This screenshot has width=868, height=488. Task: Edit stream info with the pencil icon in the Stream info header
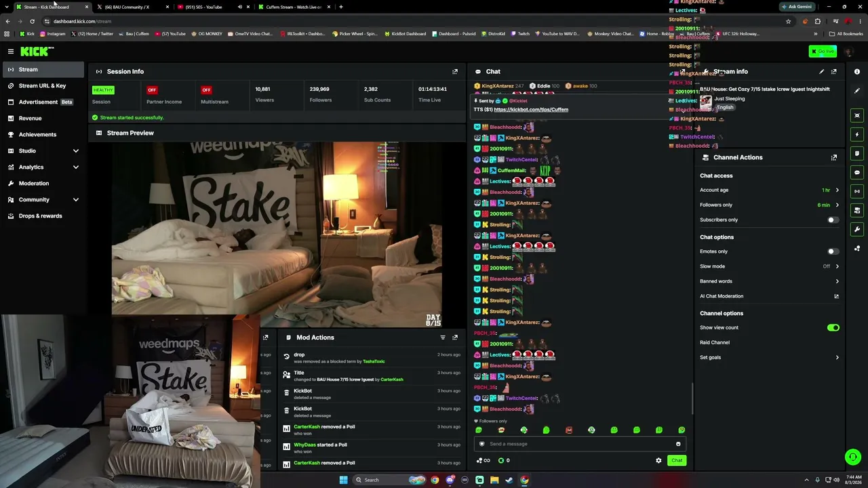point(822,71)
